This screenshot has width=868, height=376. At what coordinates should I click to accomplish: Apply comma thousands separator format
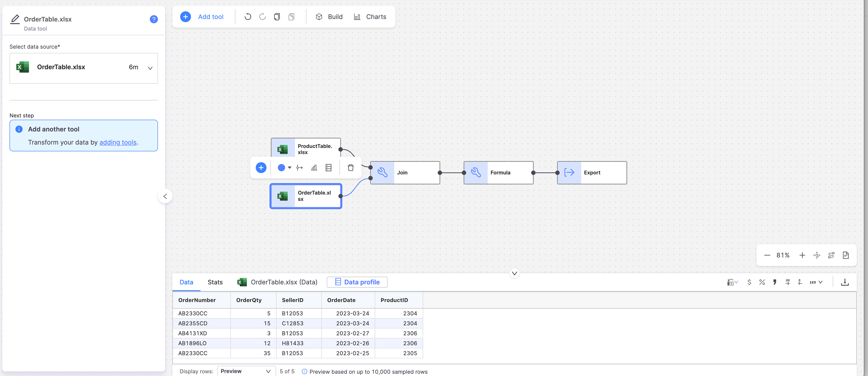point(775,282)
